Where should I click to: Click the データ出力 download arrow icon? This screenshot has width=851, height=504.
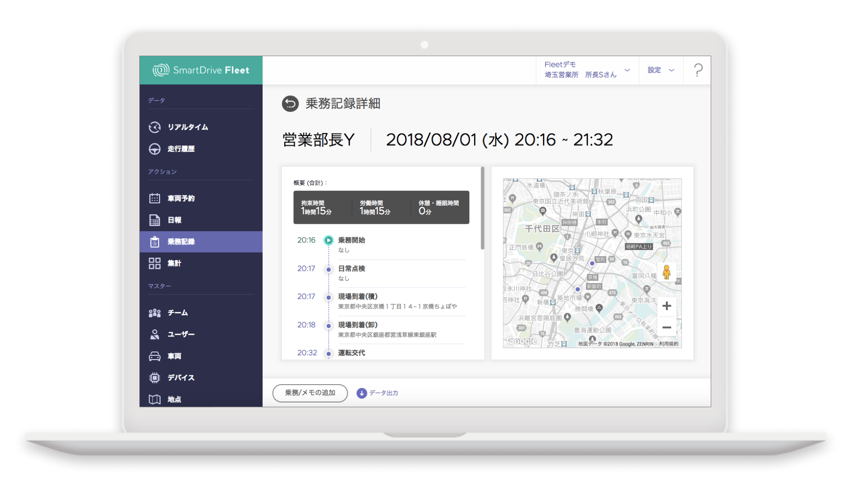362,393
